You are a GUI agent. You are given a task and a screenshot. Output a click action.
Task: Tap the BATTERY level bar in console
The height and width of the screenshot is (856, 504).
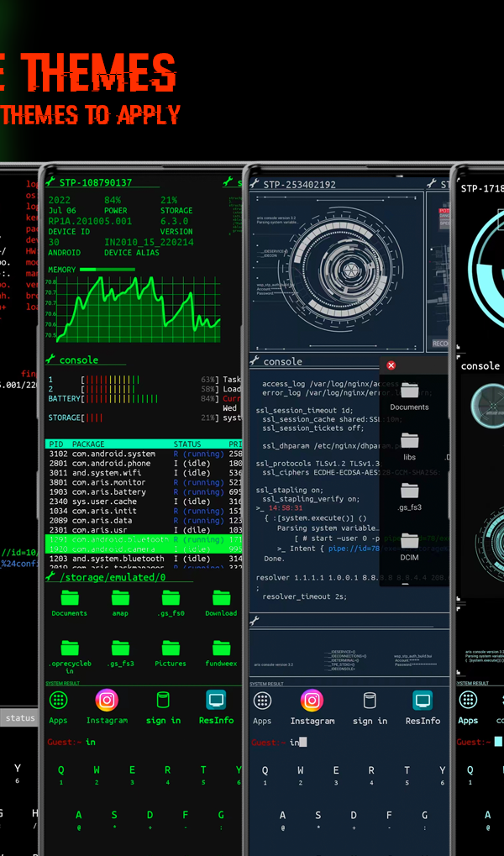click(121, 399)
